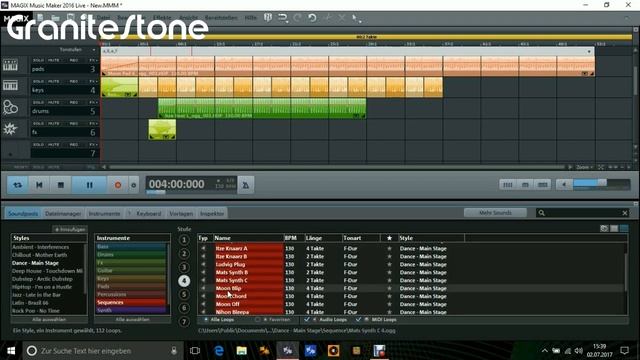Screen dimensions: 640x360
Task: Uncheck the MIDI Loops checkbox
Action: point(358,320)
